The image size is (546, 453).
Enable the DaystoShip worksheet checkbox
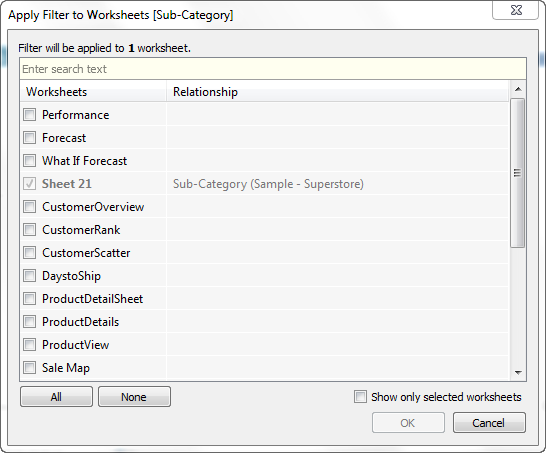[30, 275]
